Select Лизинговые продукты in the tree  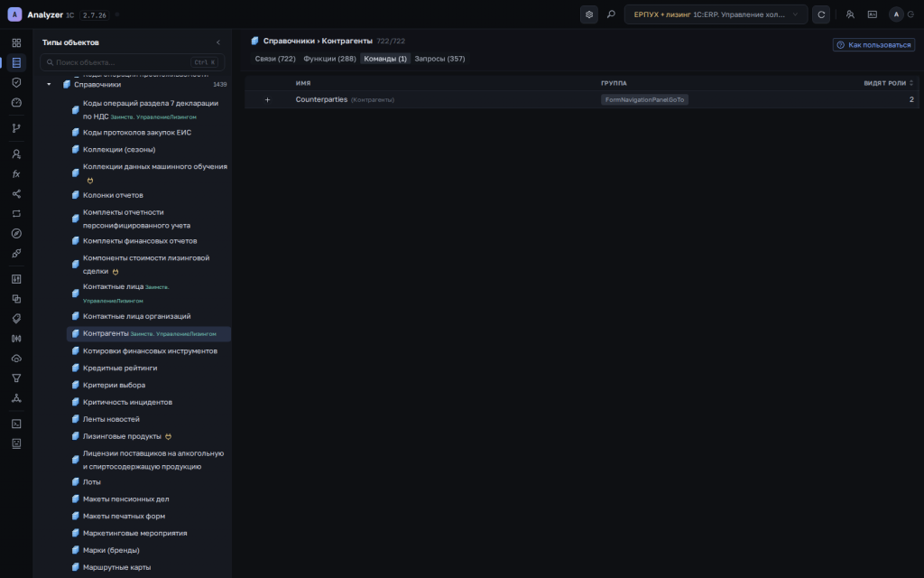click(x=122, y=436)
